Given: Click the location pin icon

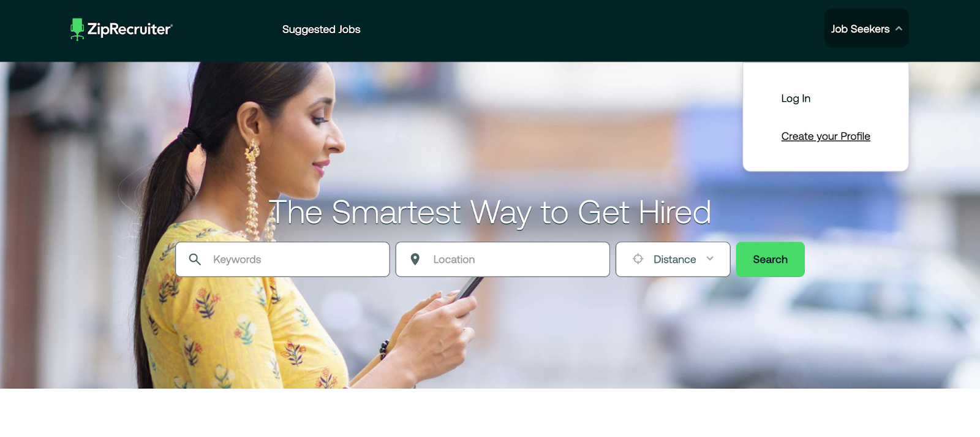Looking at the screenshot, I should tap(415, 259).
